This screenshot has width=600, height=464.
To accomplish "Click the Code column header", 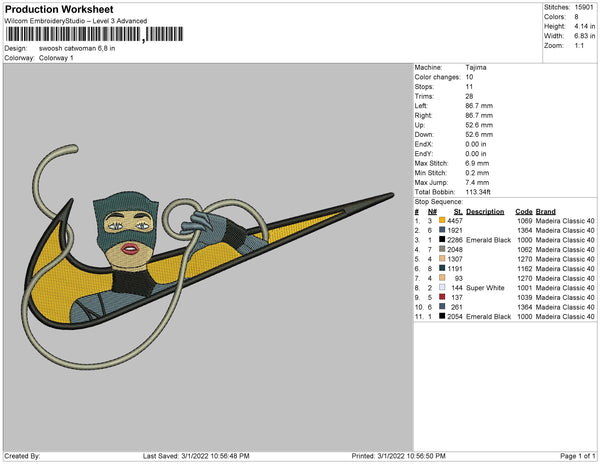I will click(x=524, y=212).
